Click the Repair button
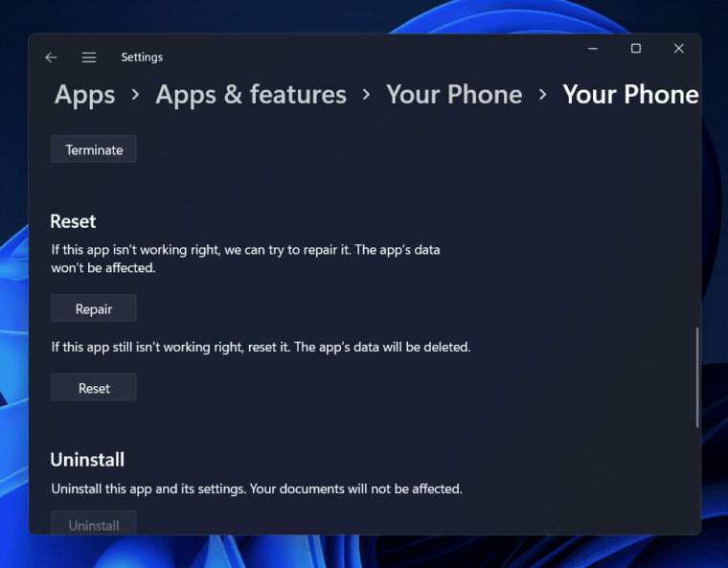 click(94, 307)
